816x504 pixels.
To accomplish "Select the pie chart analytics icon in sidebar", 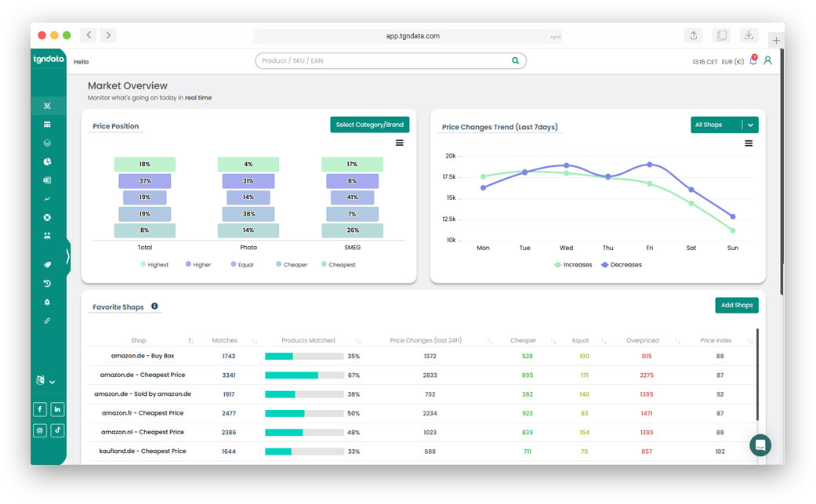I will coord(47,161).
